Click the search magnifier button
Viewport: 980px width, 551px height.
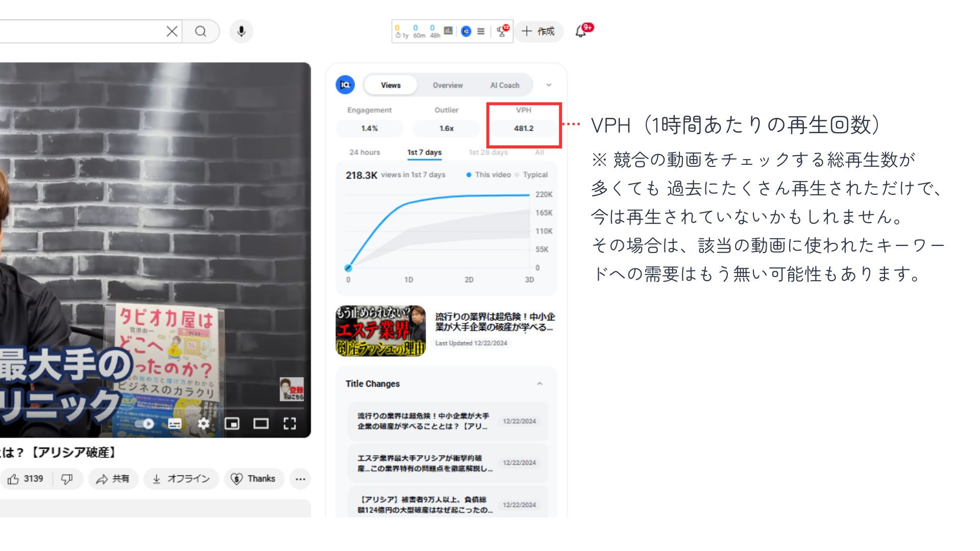pos(201,32)
